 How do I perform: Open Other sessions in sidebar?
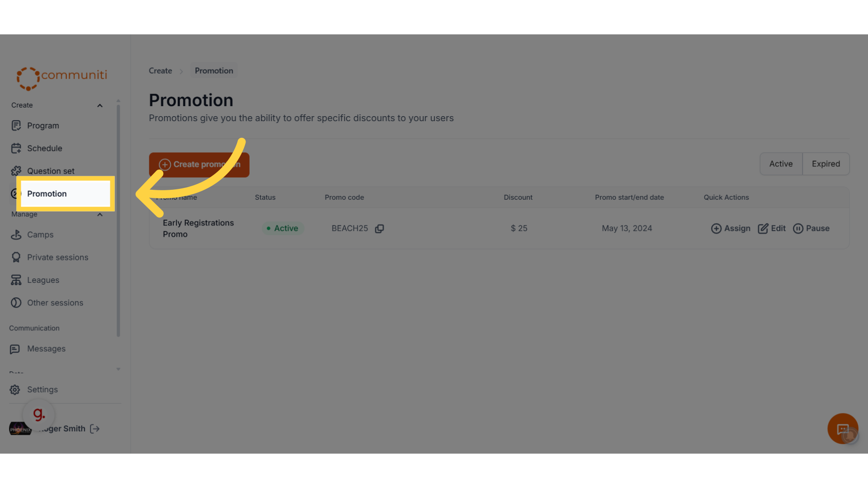coord(55,303)
